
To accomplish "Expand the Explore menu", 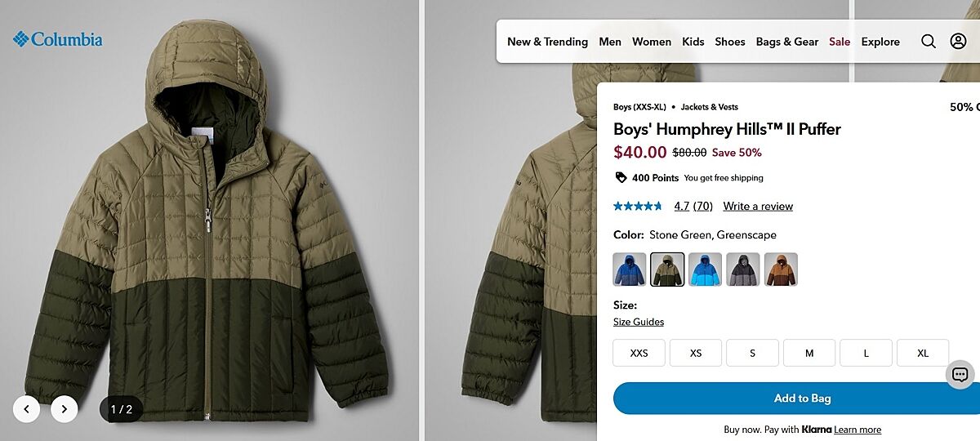I will pos(880,42).
